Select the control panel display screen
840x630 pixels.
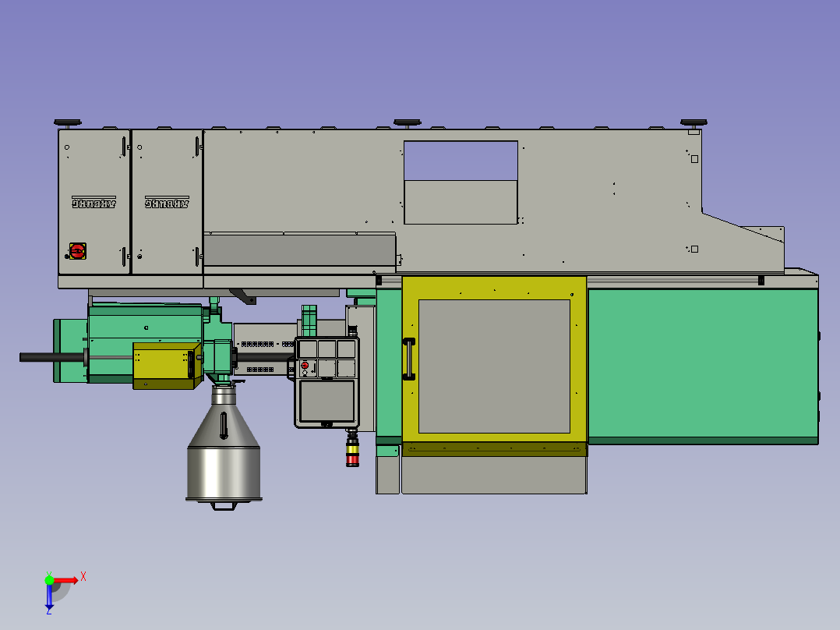tap(326, 401)
